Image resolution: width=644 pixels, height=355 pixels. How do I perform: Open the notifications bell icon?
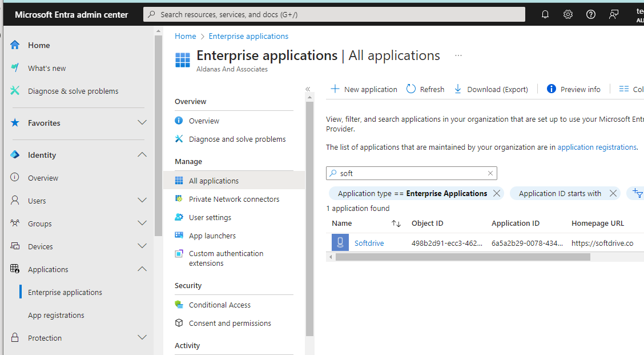[545, 14]
